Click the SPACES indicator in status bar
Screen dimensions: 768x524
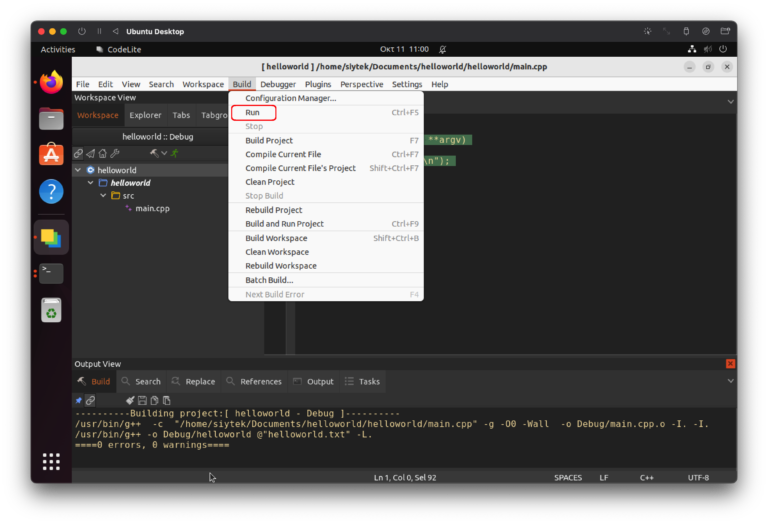click(x=568, y=478)
